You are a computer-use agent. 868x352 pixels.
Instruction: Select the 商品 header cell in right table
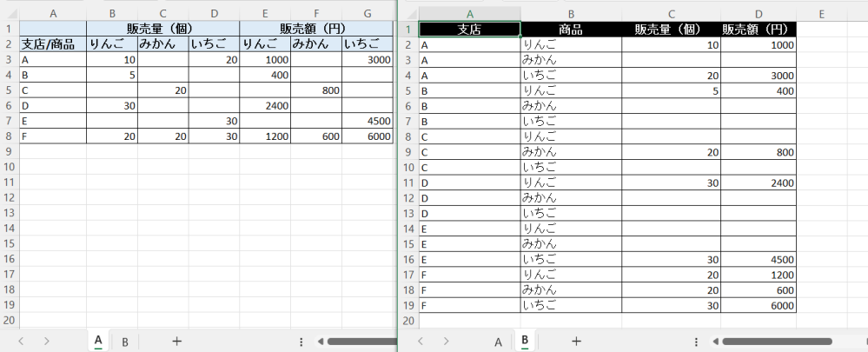(571, 29)
